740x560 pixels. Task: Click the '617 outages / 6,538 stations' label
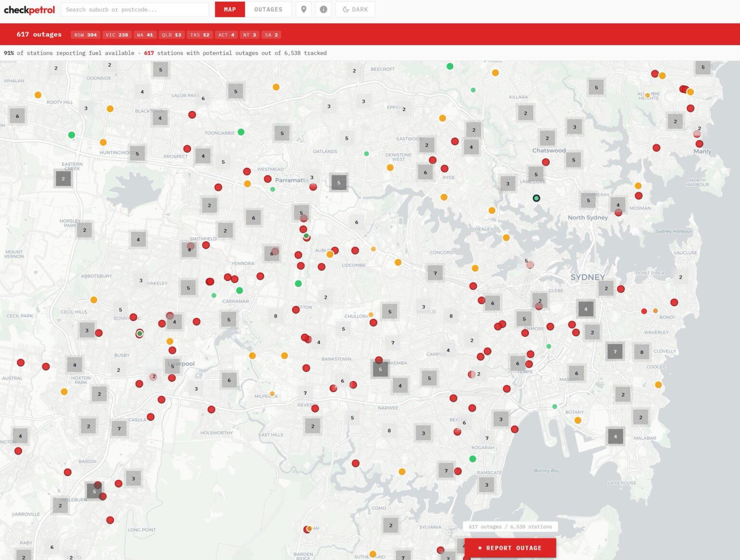point(510,527)
